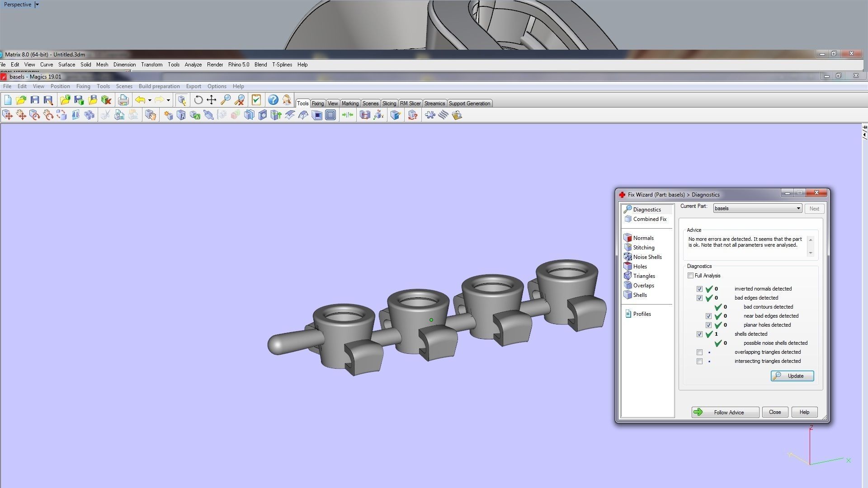Screen dimensions: 868x488
Task: Select the Pan view crosshair tool
Action: [x=211, y=100]
